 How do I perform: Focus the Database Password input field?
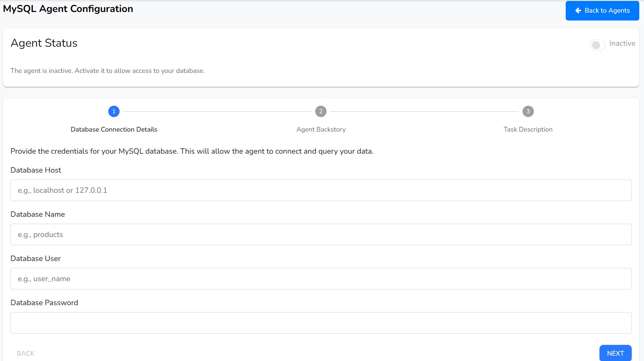pos(321,323)
